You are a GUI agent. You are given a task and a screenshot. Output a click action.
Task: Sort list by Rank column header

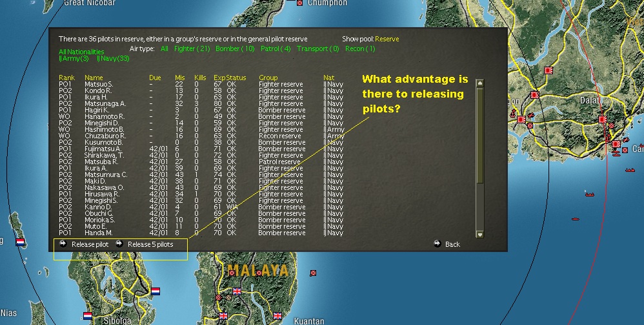click(x=66, y=78)
